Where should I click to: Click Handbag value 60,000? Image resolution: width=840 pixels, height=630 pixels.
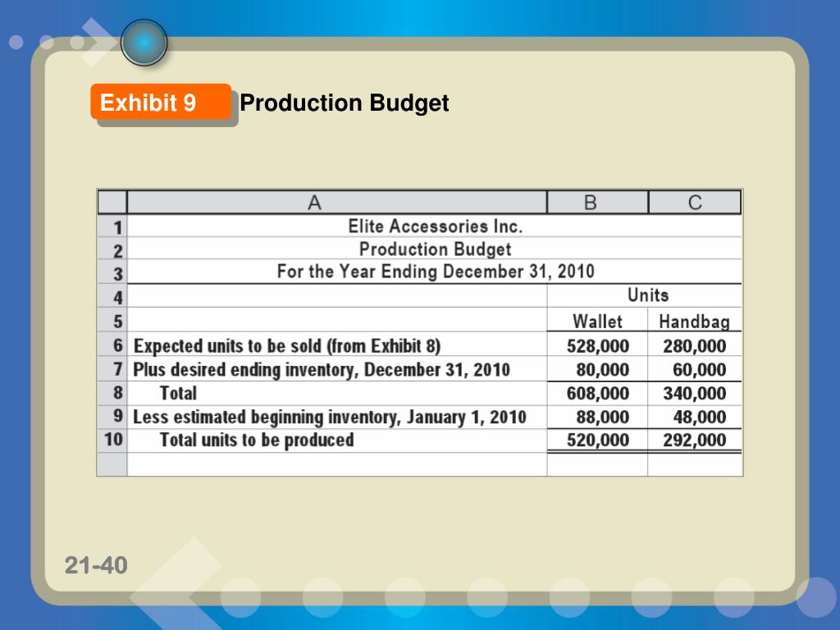coord(699,370)
